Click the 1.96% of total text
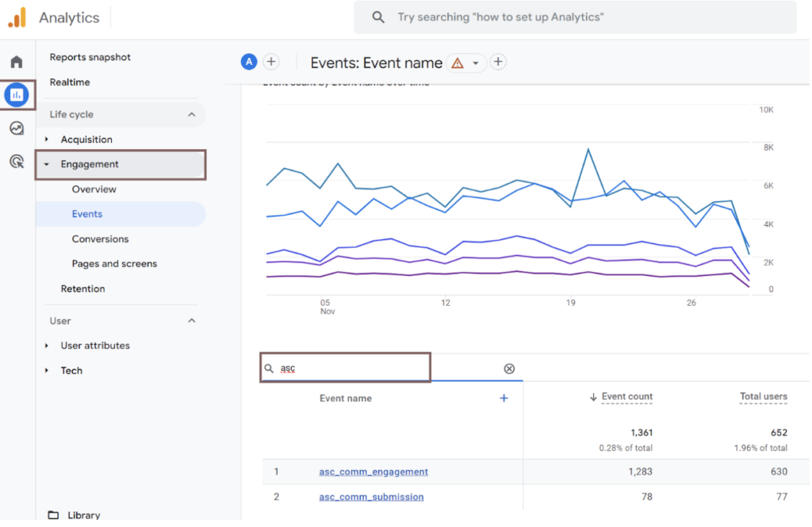The width and height of the screenshot is (812, 527). (x=760, y=448)
